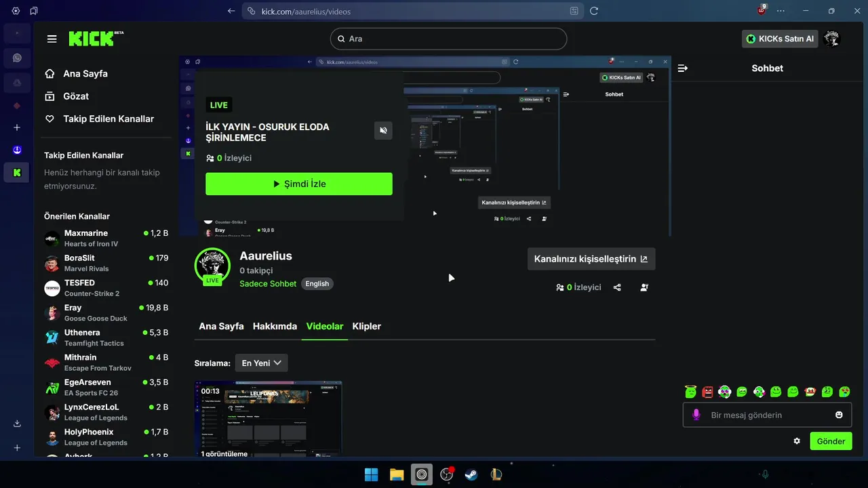This screenshot has width=868, height=488.
Task: Open EgeArseven recommended channel
Action: point(106,387)
